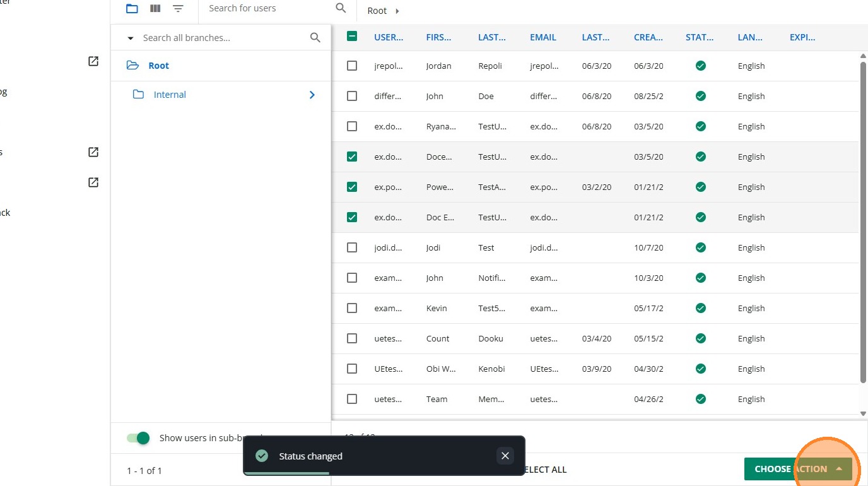Sort by the EXPI... column header

(802, 37)
